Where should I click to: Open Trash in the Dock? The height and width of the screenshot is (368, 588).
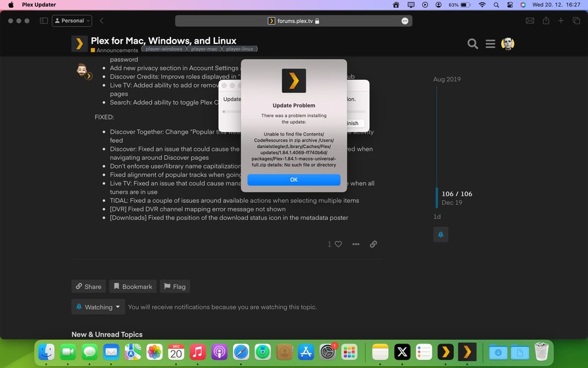(541, 352)
